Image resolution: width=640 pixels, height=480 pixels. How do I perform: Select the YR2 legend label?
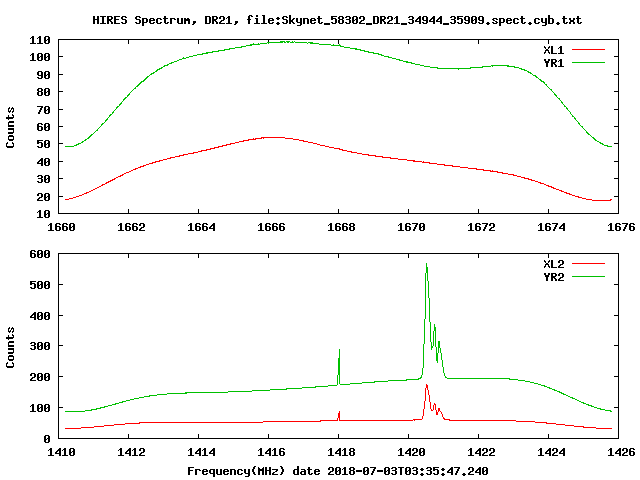coord(553,277)
